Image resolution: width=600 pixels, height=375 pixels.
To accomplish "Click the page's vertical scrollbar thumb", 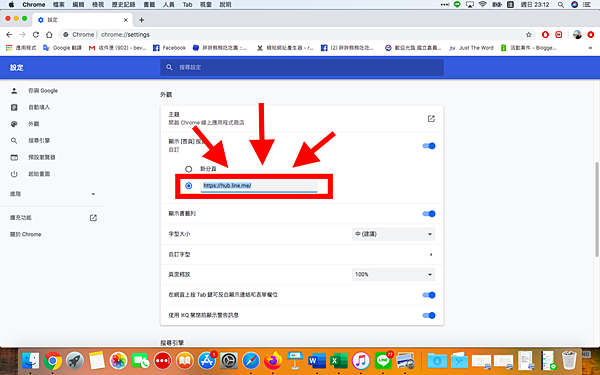I will 597,209.
